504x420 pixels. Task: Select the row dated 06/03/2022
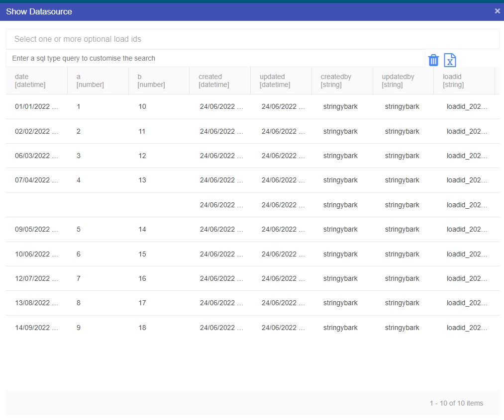pos(36,156)
